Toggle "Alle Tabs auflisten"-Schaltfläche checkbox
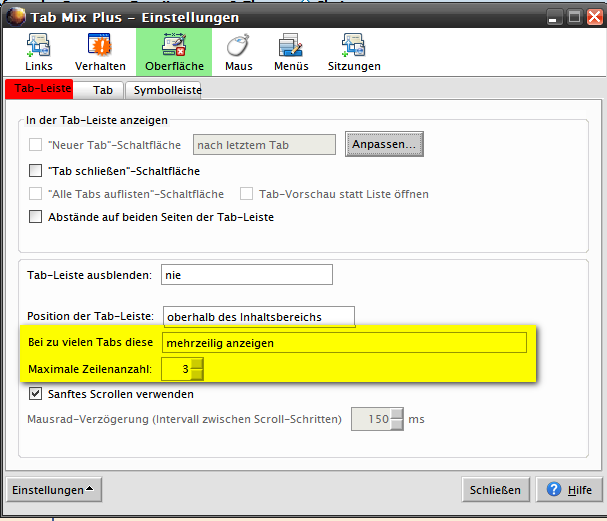This screenshot has height=521, width=607. point(35,194)
